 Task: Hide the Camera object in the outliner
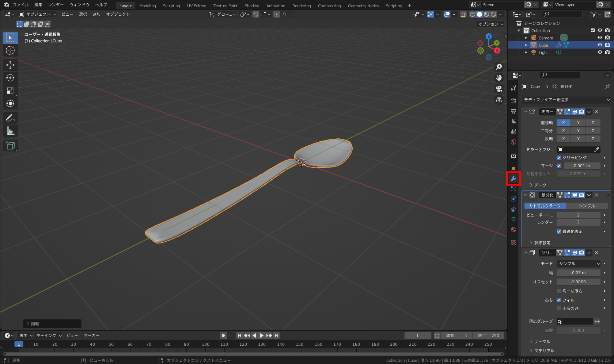tap(600, 38)
